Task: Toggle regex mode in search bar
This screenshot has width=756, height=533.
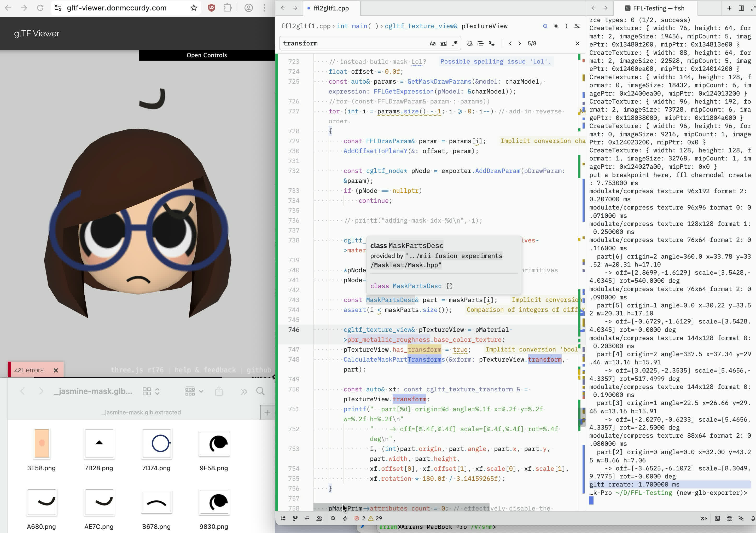Action: tap(455, 43)
